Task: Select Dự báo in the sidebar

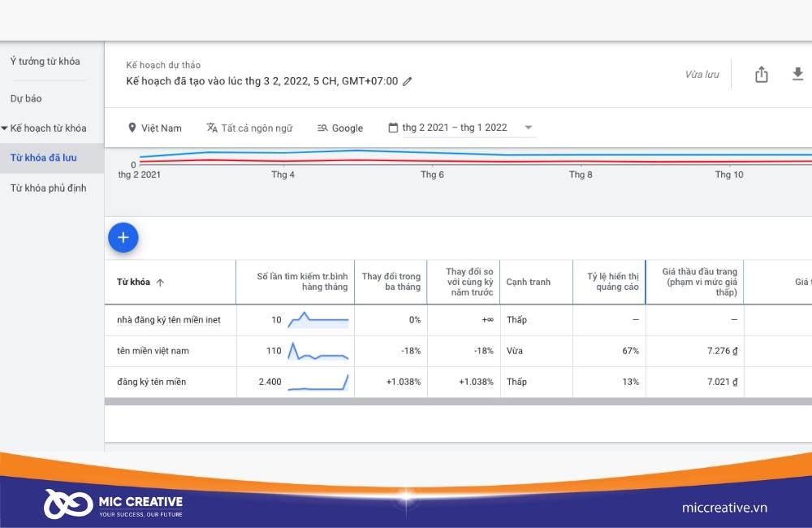Action: [x=26, y=98]
